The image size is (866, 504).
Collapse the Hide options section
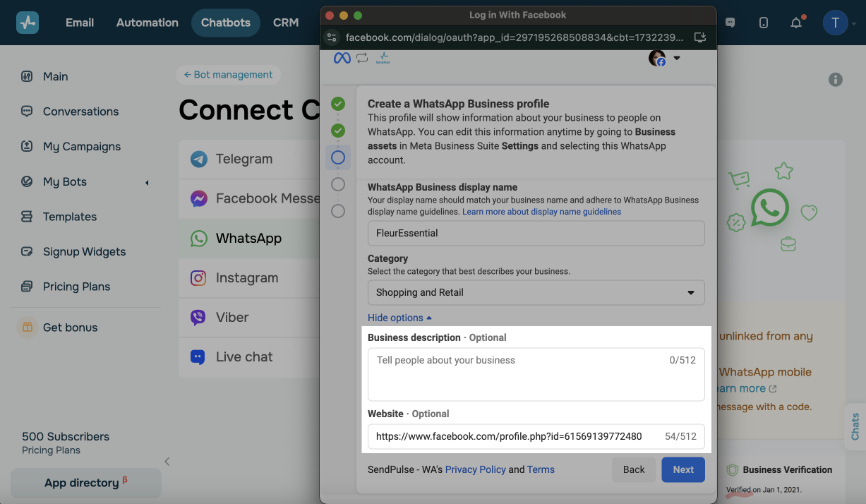click(x=399, y=318)
